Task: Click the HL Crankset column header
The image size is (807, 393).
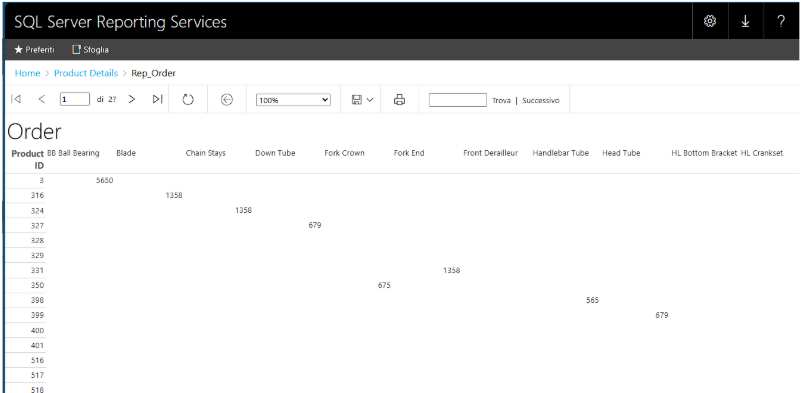Action: point(762,153)
